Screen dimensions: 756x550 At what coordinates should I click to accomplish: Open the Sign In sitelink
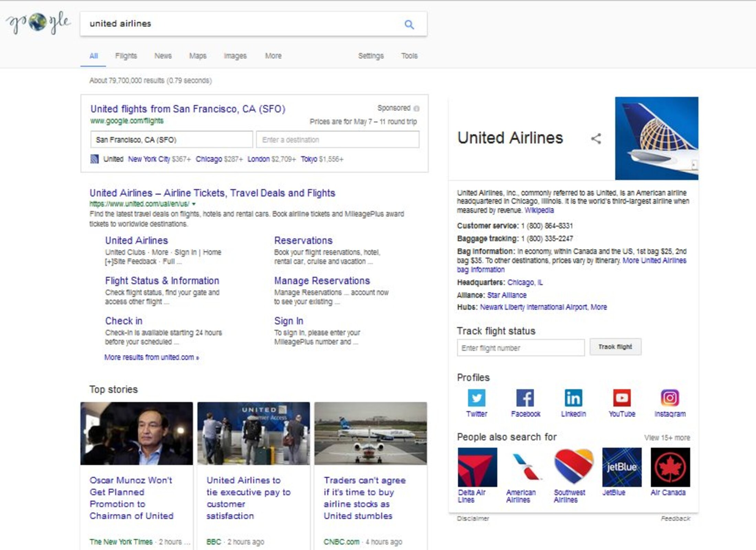coord(289,321)
